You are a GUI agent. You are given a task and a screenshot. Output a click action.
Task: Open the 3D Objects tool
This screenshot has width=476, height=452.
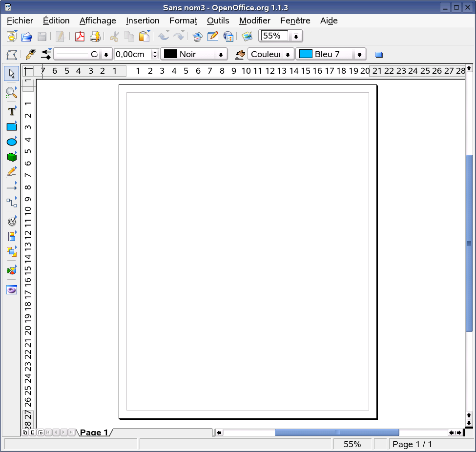pos(11,157)
